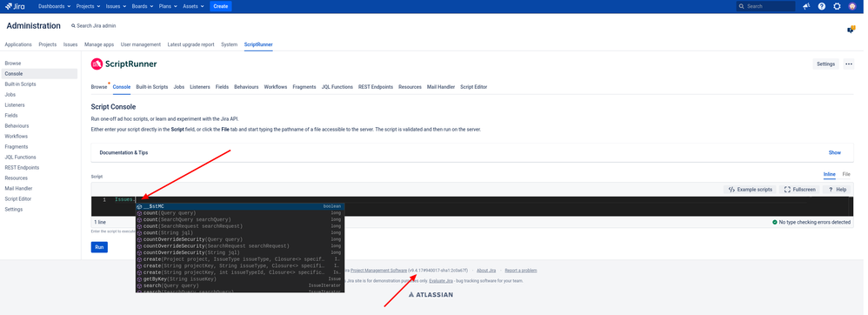Open the Plans dropdown menu
This screenshot has height=315, width=868.
[x=168, y=6]
